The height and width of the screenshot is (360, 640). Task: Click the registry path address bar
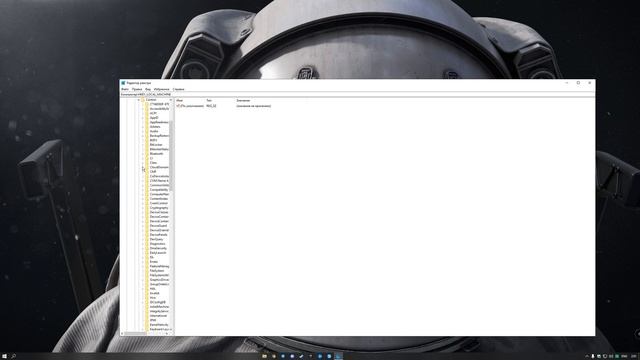pyautogui.click(x=357, y=94)
